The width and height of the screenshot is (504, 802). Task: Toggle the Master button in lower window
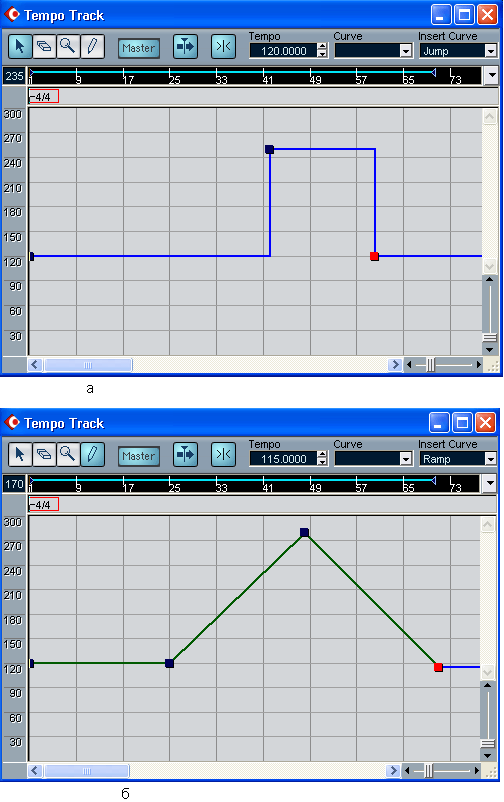click(x=139, y=456)
